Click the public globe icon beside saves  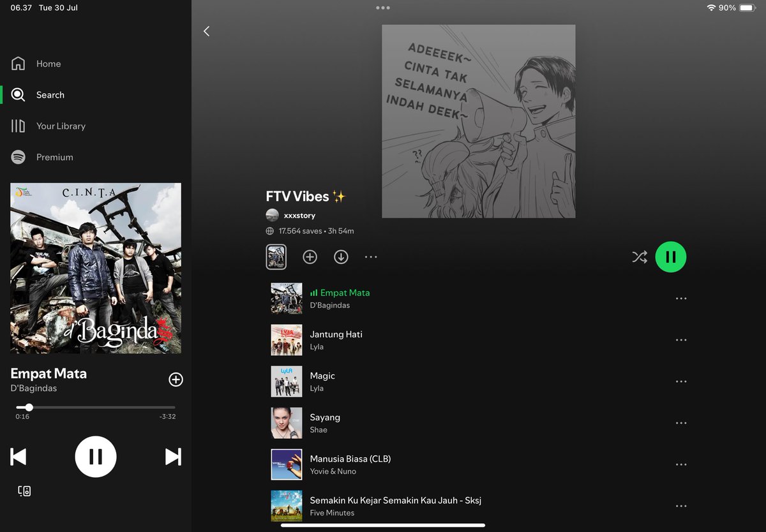coord(270,231)
